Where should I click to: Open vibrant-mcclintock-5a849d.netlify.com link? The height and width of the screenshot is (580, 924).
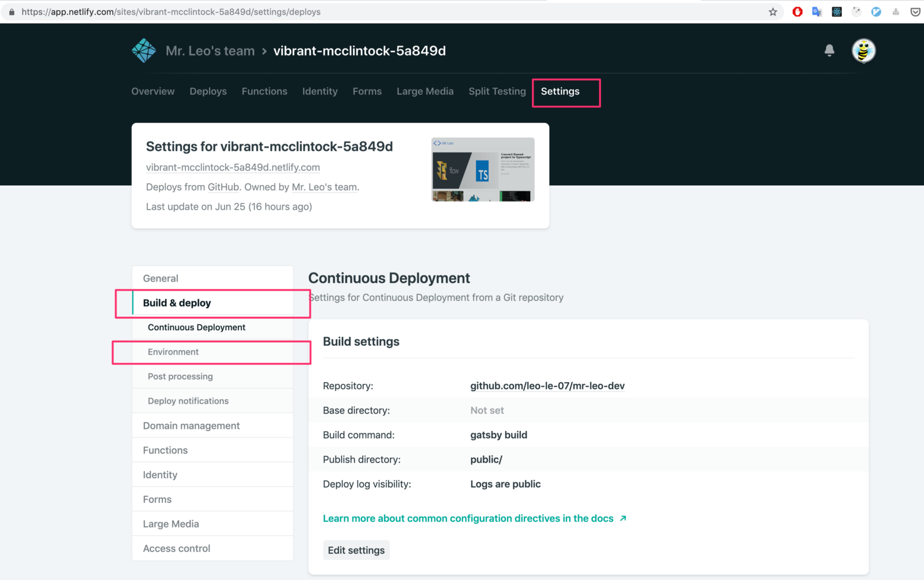pos(233,167)
